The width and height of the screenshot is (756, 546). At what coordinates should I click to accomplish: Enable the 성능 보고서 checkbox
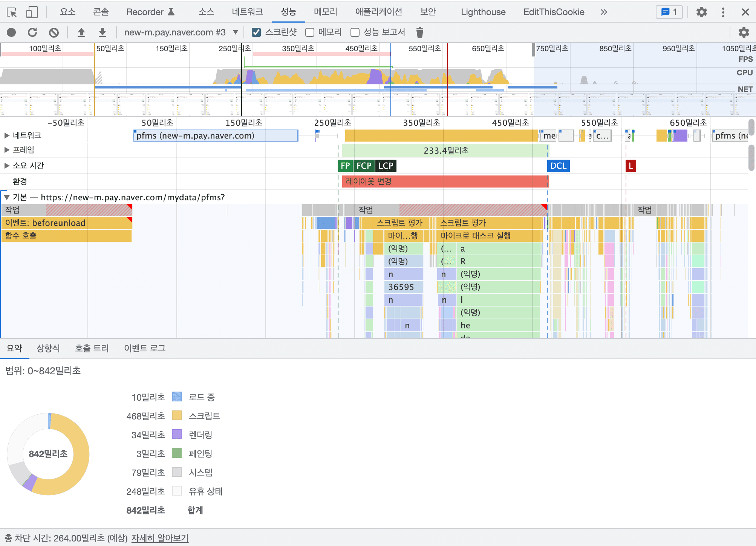[x=355, y=32]
